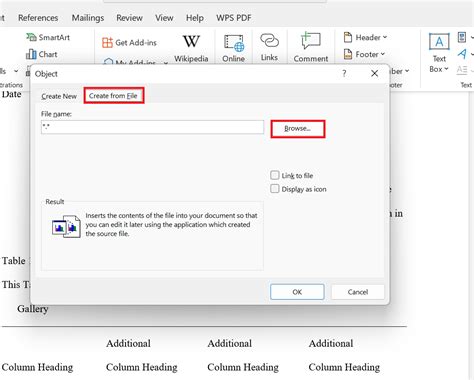
Task: Open the Quick Parts icon
Action: (462, 37)
